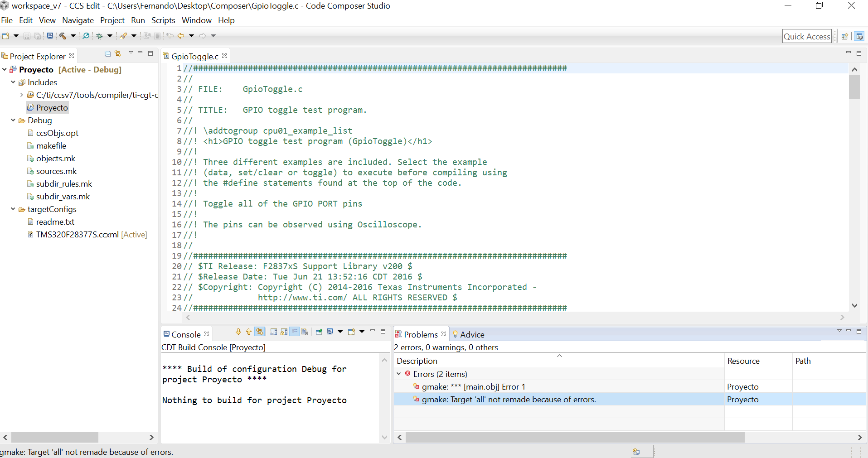The width and height of the screenshot is (868, 458).
Task: Click the Save icon in toolbar
Action: 27,36
